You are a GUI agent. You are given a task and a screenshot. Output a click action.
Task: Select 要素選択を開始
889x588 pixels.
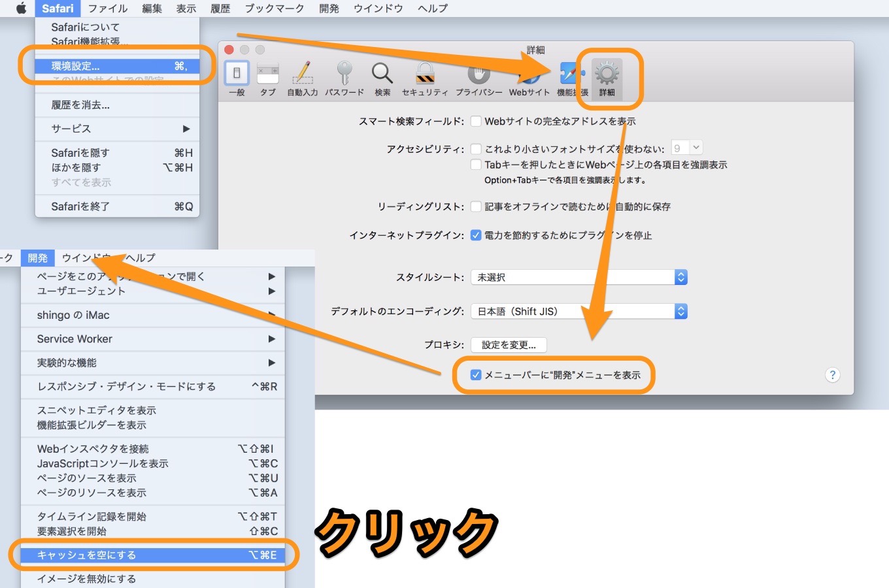tap(153, 531)
